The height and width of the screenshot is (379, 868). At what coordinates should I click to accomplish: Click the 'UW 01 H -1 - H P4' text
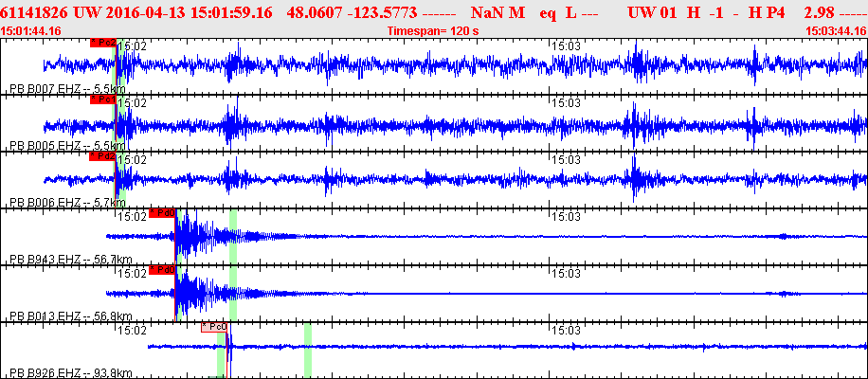[x=706, y=12]
